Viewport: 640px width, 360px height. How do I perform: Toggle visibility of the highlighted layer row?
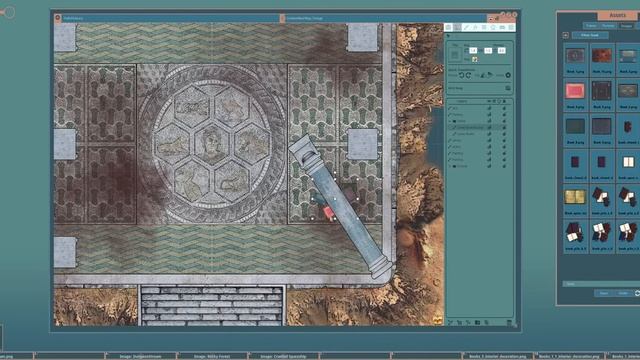pyautogui.click(x=489, y=127)
